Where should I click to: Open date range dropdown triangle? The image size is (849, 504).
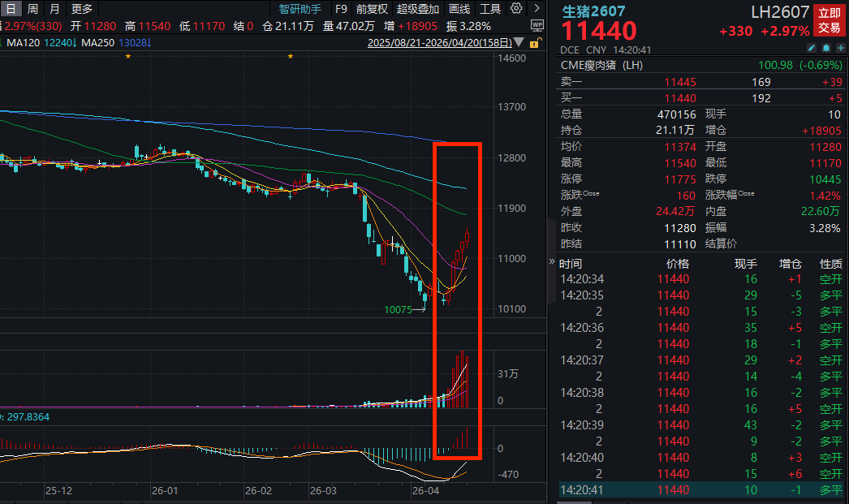[519, 42]
